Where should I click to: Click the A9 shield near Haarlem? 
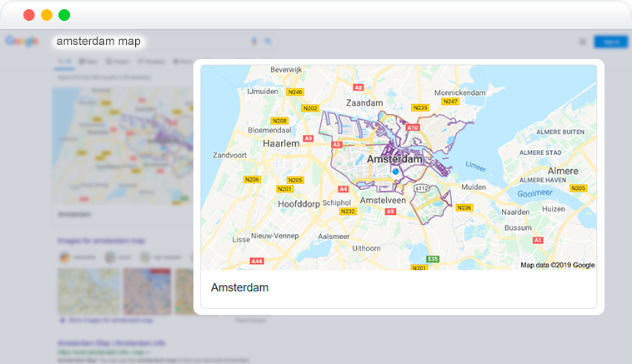tap(308, 138)
